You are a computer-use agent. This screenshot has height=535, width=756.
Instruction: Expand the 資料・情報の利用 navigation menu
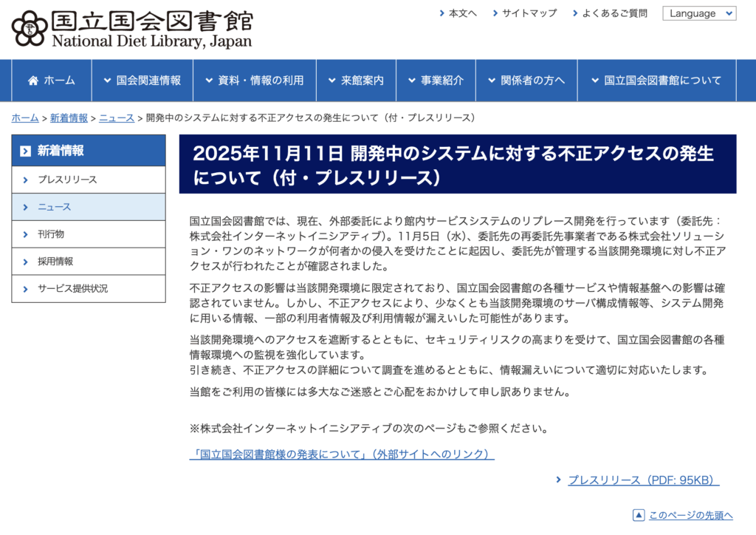coord(254,81)
